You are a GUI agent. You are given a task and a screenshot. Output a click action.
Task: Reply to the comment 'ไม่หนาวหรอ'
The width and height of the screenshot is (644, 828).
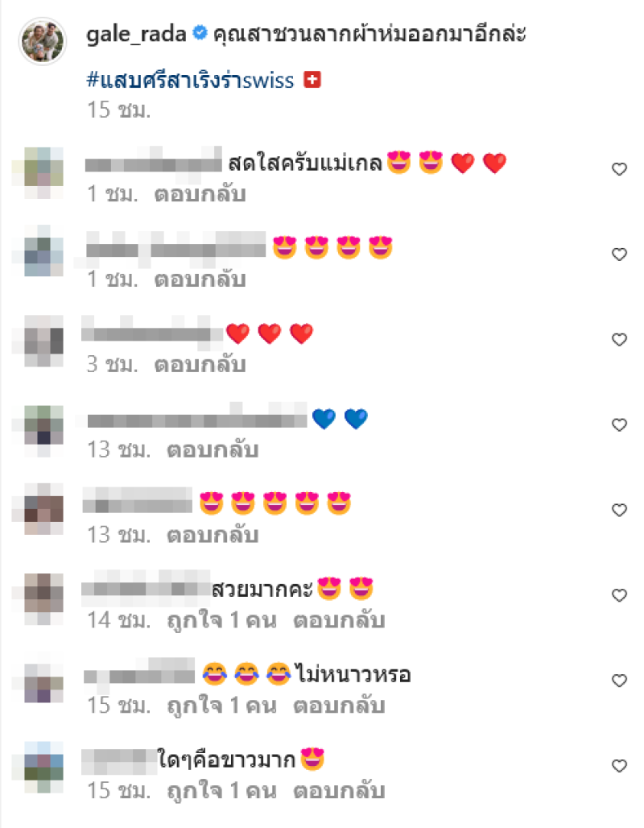click(340, 706)
